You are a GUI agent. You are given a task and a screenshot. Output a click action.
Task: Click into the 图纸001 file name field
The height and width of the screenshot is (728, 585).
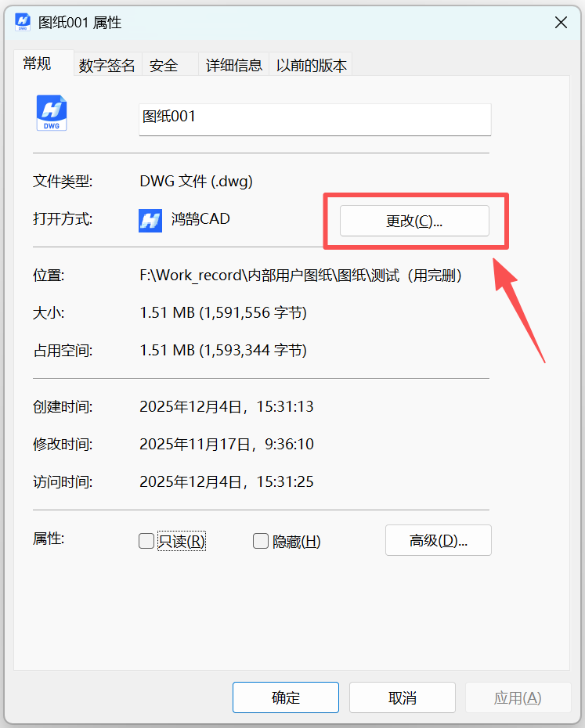(315, 119)
